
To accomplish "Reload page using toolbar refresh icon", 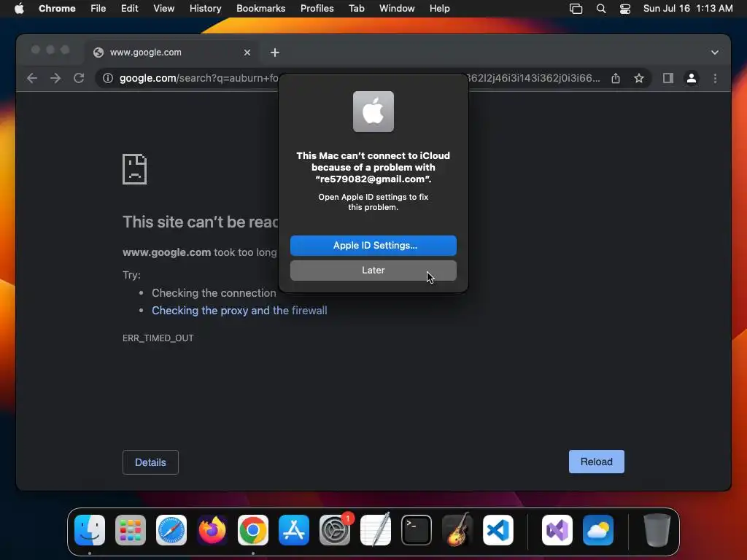I will (79, 78).
